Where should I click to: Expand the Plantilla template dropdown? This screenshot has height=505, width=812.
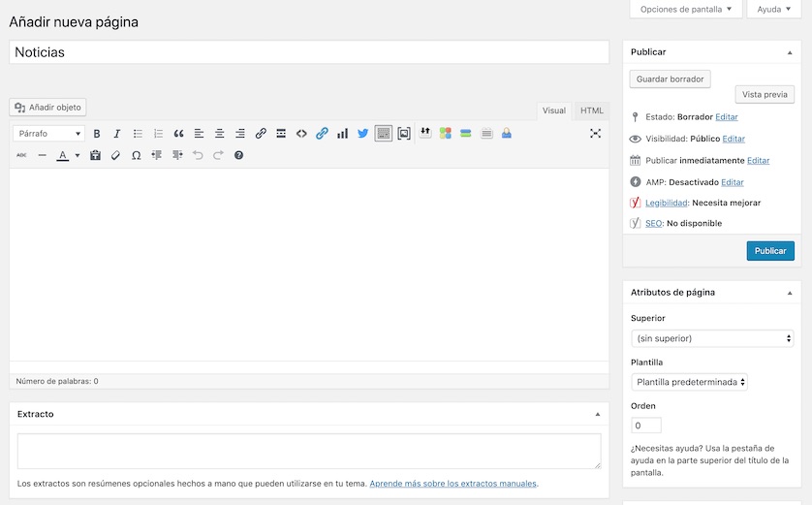pos(689,382)
